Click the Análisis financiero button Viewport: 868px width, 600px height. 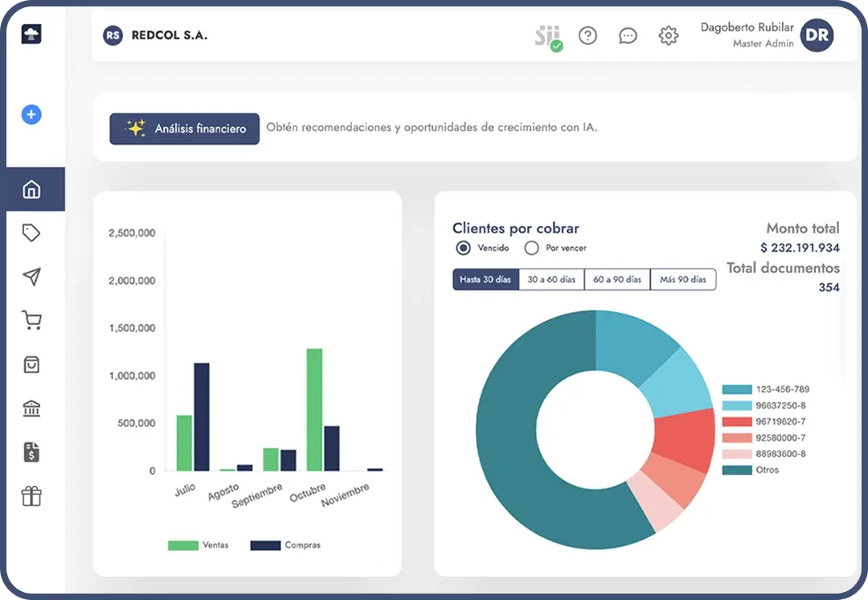coord(183,129)
